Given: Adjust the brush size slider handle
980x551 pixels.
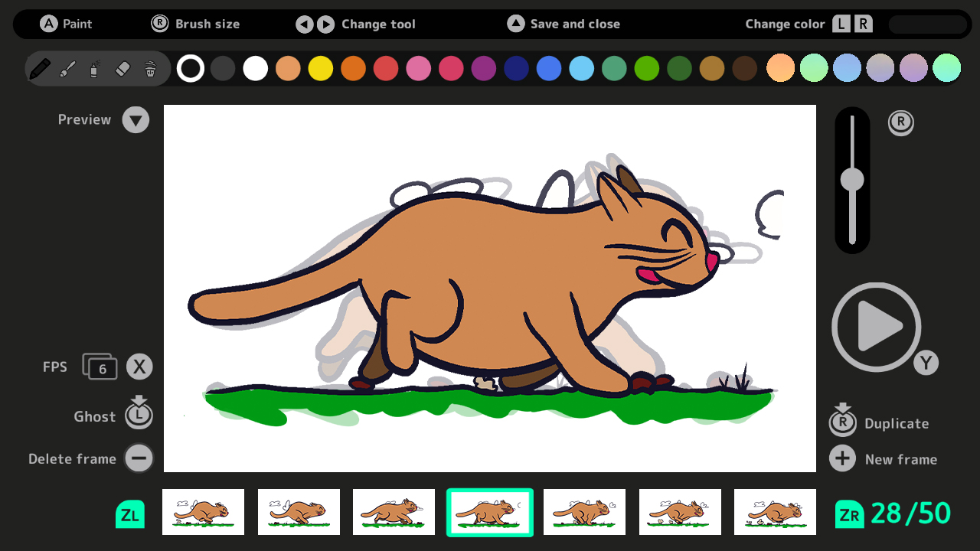Looking at the screenshot, I should (852, 181).
